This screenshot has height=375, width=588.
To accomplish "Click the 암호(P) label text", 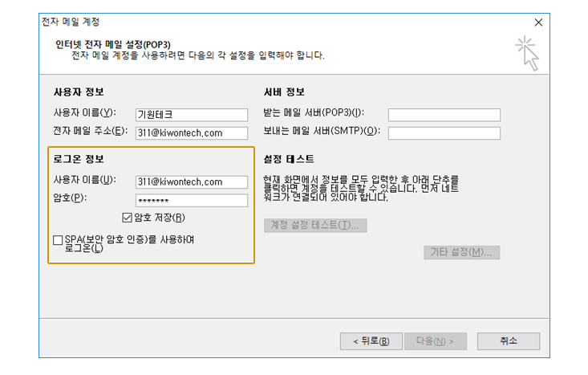I will 69,198.
